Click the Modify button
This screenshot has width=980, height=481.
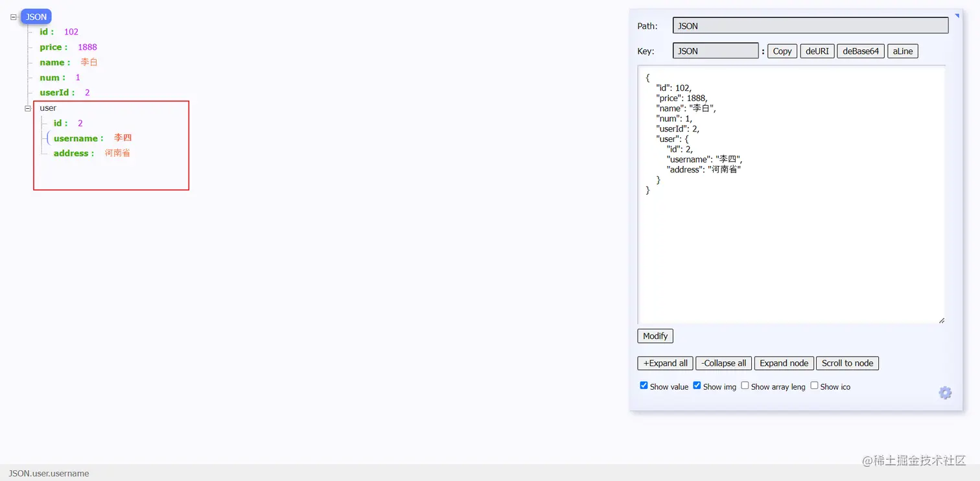tap(655, 336)
